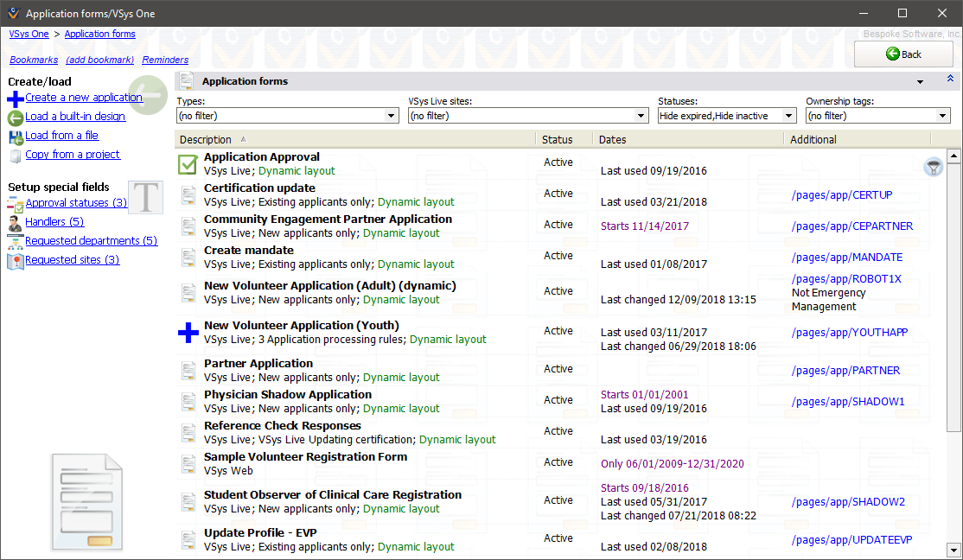This screenshot has height=560, width=963.
Task: Click the Load from a file disk icon
Action: point(16,135)
